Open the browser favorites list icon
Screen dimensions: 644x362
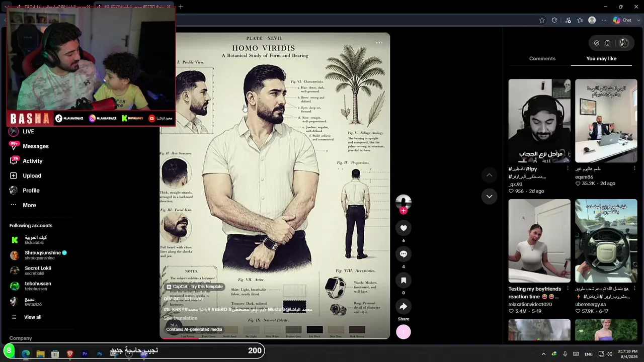point(580,20)
